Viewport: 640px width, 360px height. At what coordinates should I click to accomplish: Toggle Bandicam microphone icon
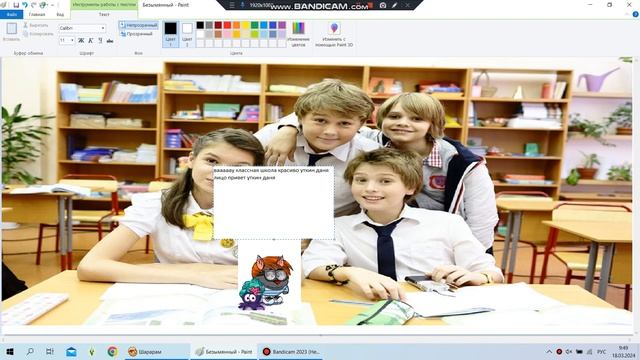[x=242, y=5]
